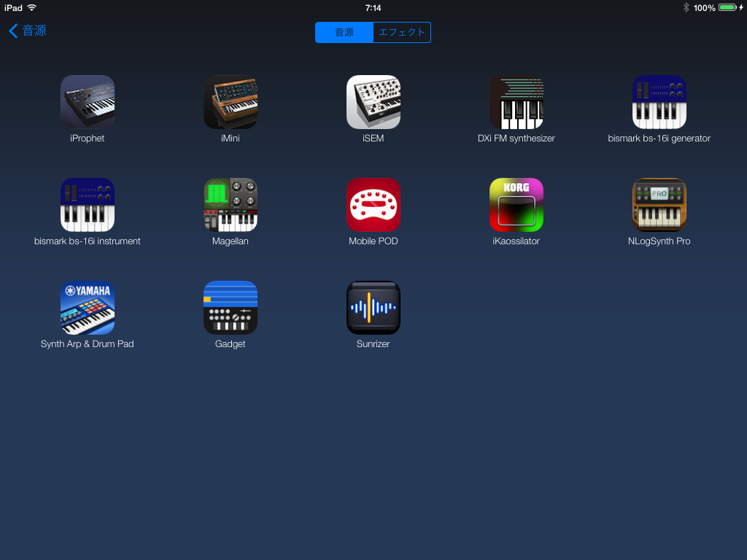Image resolution: width=747 pixels, height=560 pixels.
Task: Choose the Sunrizer waveform icon
Action: [x=373, y=308]
